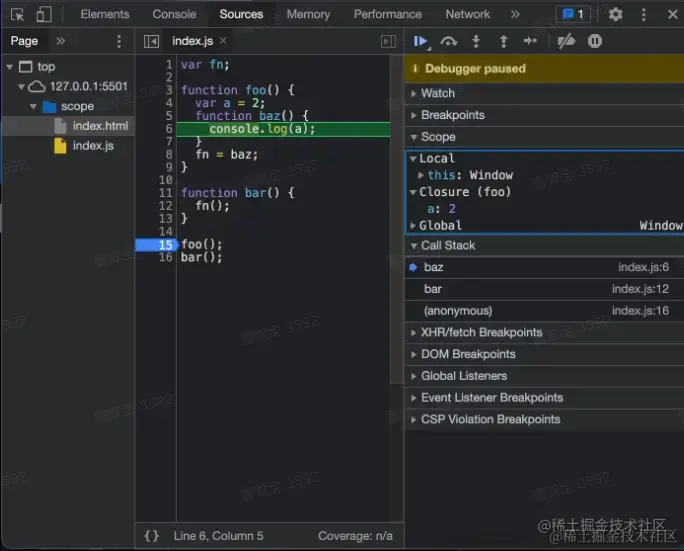Expand the Watch section
Screen dimensions: 684x551
pyautogui.click(x=544, y=93)
